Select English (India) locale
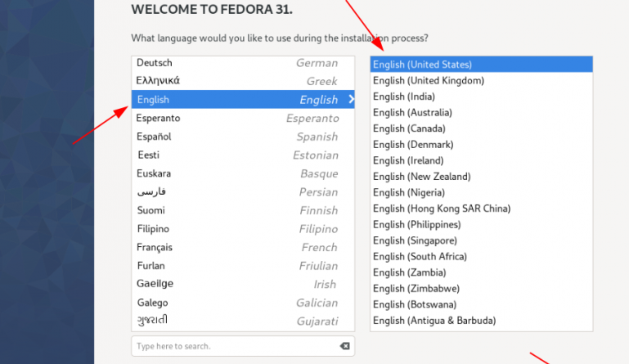The height and width of the screenshot is (364, 629). point(480,97)
